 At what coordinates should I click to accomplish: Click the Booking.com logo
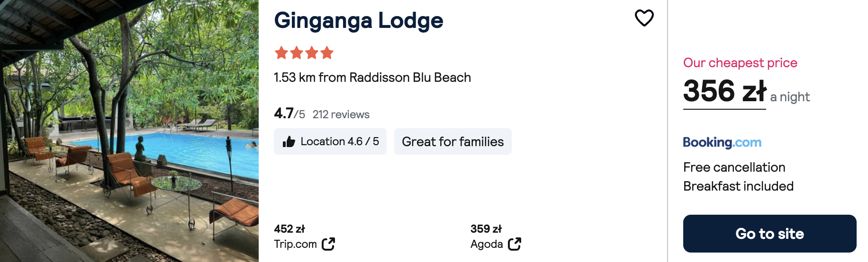[x=722, y=142]
